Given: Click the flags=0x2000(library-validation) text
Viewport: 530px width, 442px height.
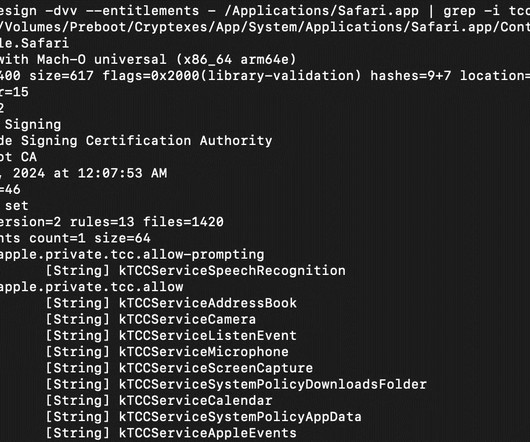Looking at the screenshot, I should pyautogui.click(x=232, y=76).
